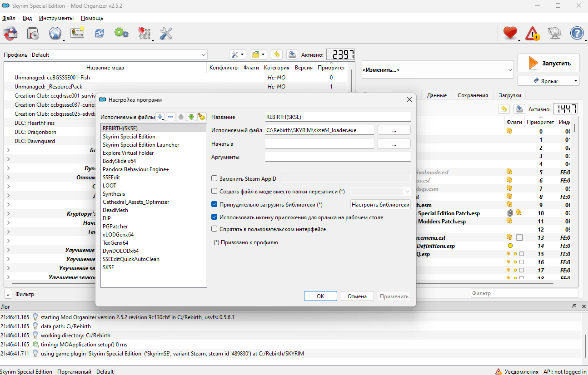Select LOOT in the executables list

pos(154,186)
